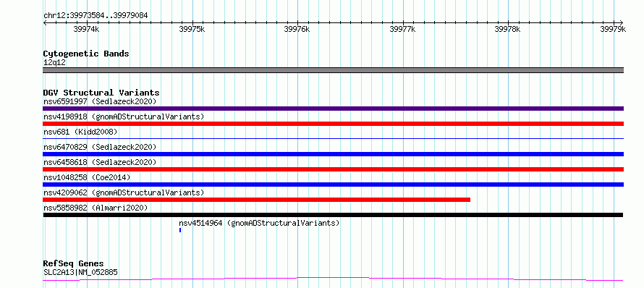Image resolution: width=644 pixels, height=288 pixels.
Task: Click the right arrowhead of the ruler
Action: click(x=622, y=22)
